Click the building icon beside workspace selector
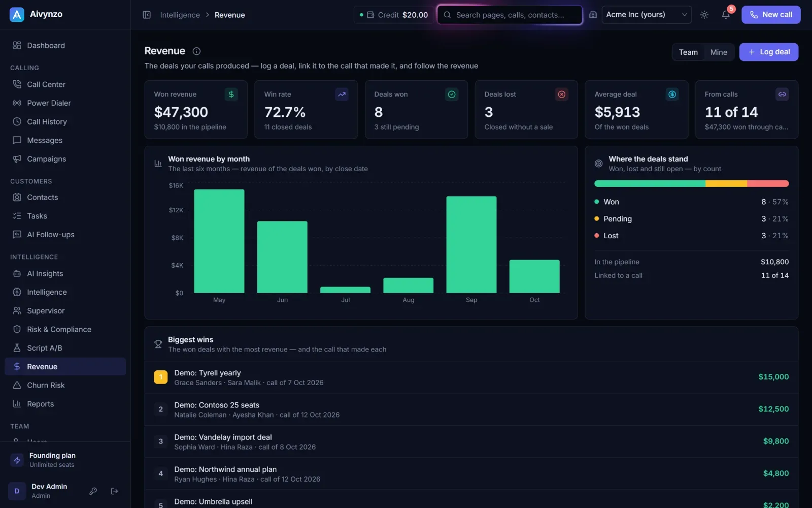This screenshot has height=508, width=812. click(593, 15)
